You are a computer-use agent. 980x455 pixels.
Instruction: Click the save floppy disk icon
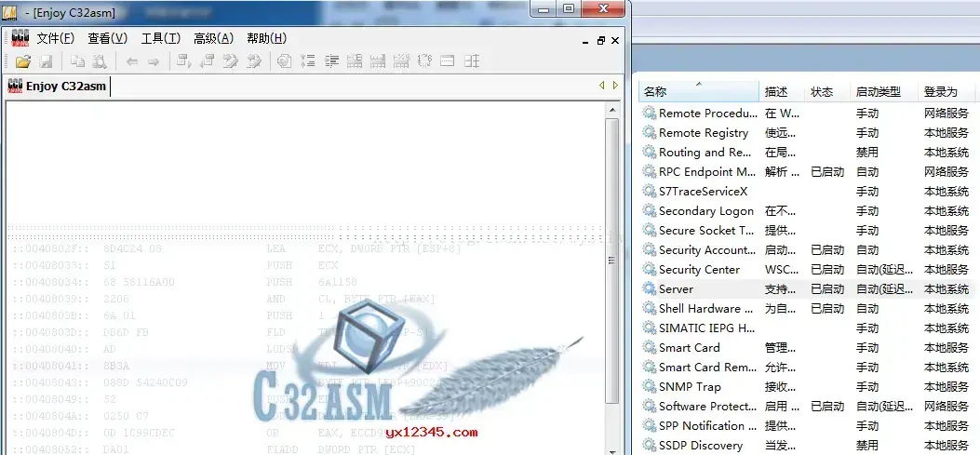click(x=47, y=61)
